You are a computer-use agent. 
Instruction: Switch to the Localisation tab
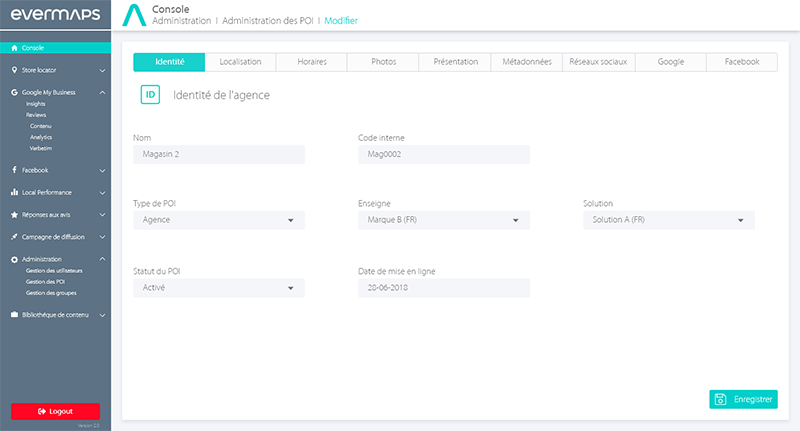(240, 62)
